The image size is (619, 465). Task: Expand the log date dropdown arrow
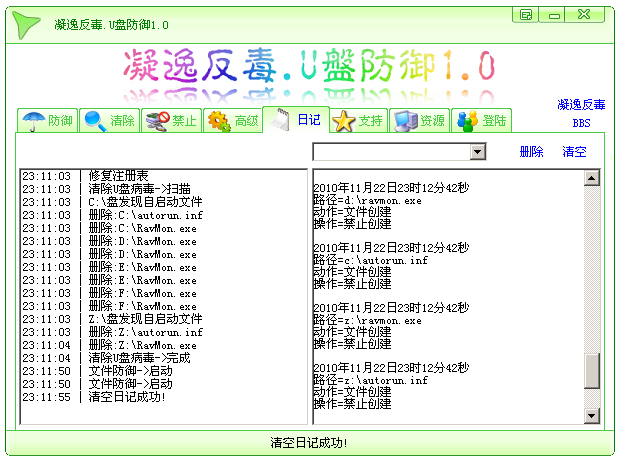pos(478,152)
